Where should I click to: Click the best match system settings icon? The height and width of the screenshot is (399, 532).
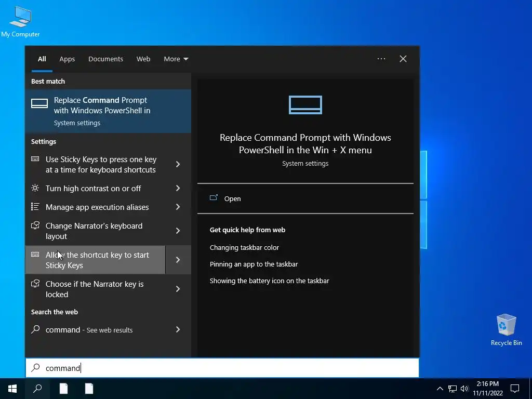[x=39, y=103]
